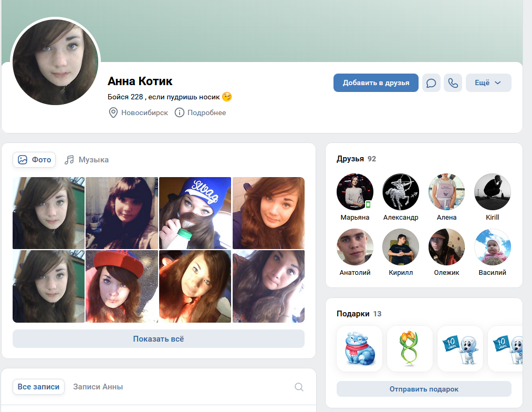Click the blue cat gift
This screenshot has width=532, height=412.
point(359,348)
